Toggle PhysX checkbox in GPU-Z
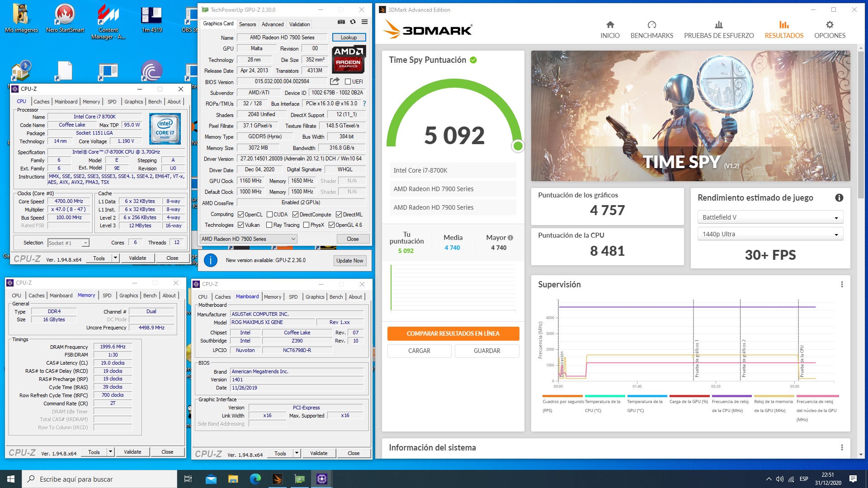Image resolution: width=868 pixels, height=488 pixels. 306,225
